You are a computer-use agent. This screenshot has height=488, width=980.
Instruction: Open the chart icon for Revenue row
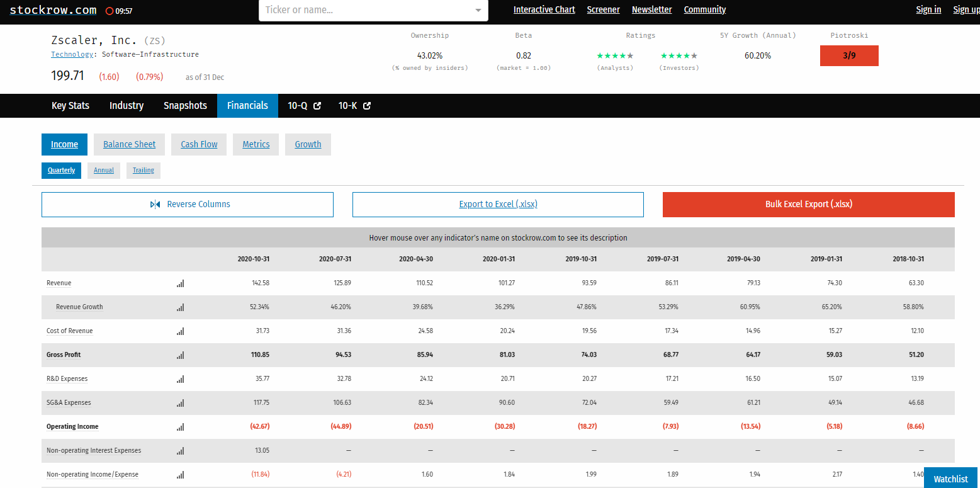pos(181,283)
